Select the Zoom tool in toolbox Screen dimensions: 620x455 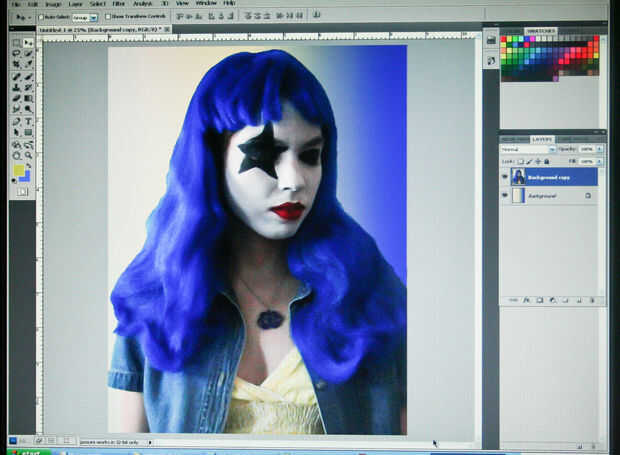click(x=28, y=155)
